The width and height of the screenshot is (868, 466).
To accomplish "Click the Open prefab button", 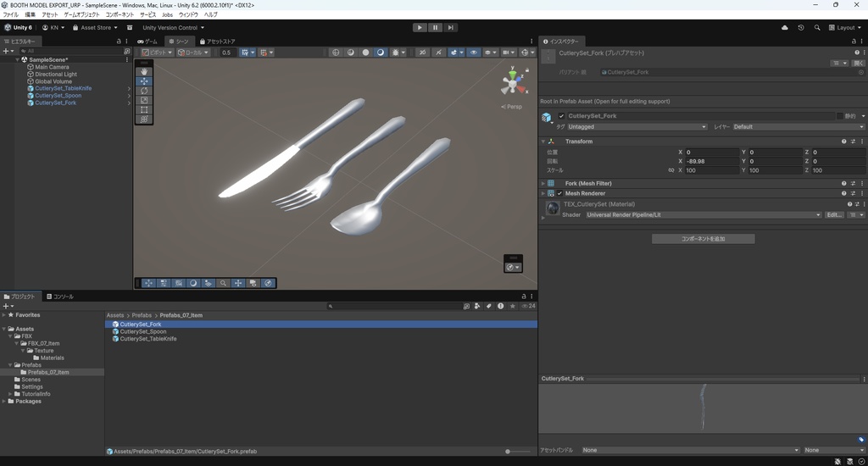I will coord(859,63).
